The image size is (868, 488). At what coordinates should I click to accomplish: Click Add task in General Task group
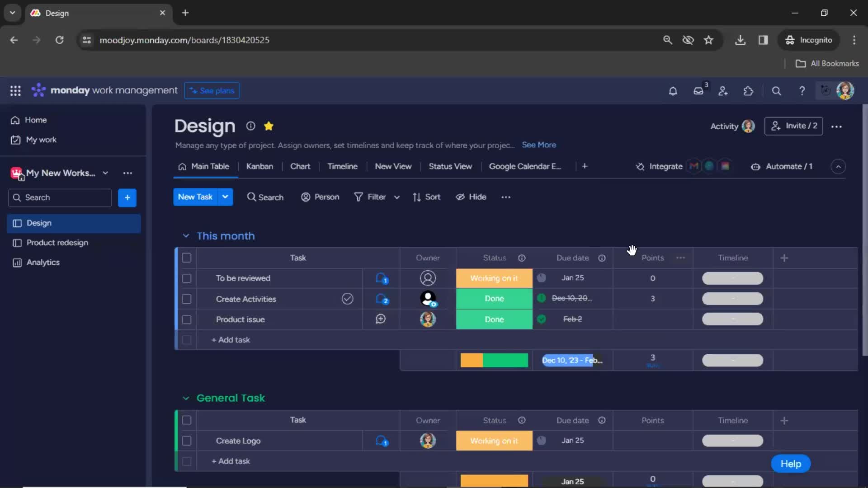click(231, 461)
